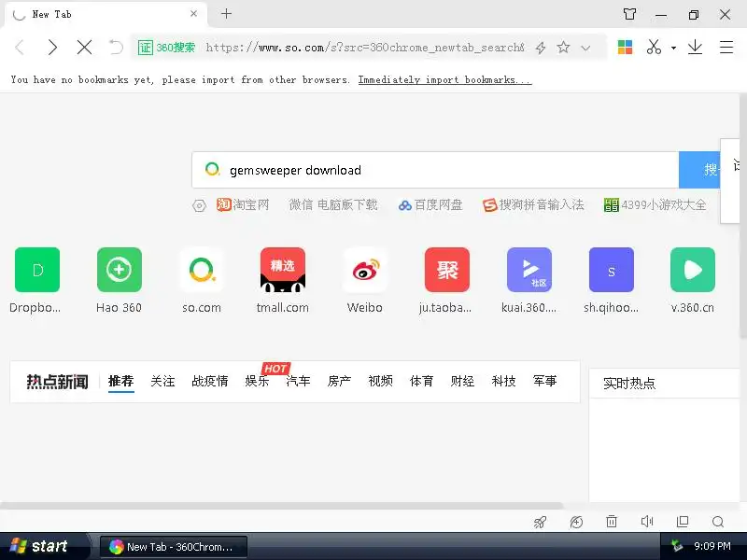Click the browser forward arrow
Screen dimensions: 747x560
pos(52,48)
